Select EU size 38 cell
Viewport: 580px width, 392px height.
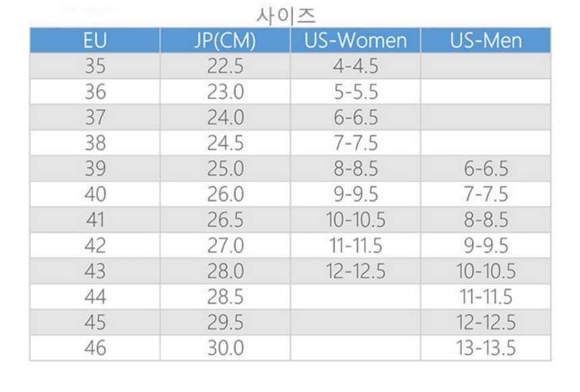95,143
